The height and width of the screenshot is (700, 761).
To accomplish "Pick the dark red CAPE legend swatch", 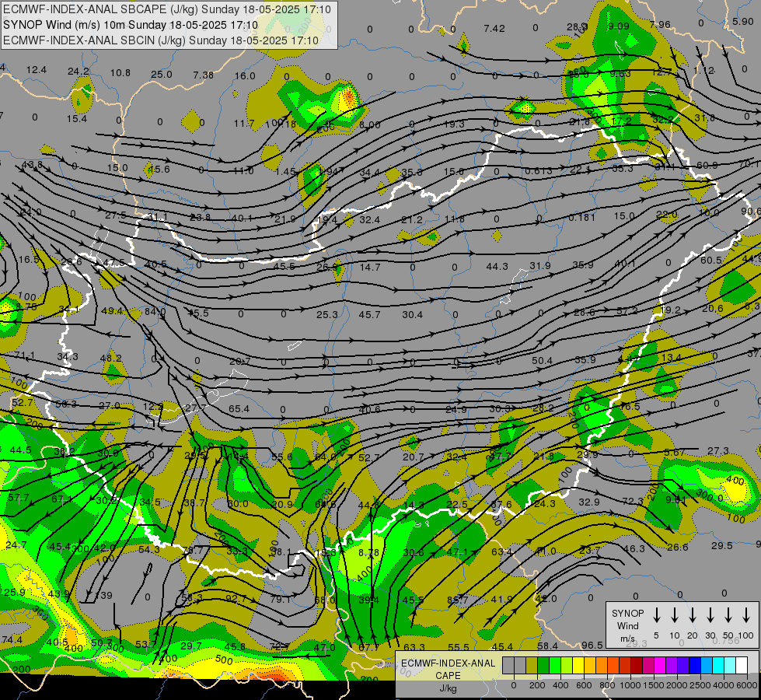I will coord(637,666).
